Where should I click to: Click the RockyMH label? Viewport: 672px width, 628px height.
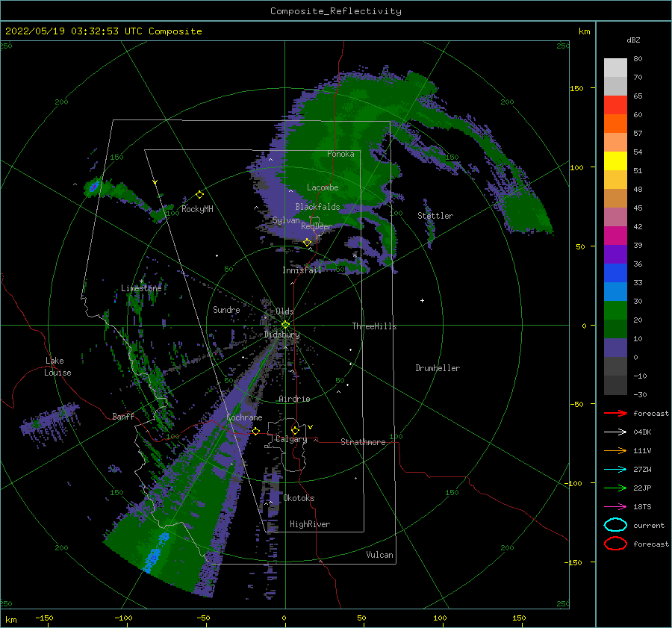pos(197,209)
